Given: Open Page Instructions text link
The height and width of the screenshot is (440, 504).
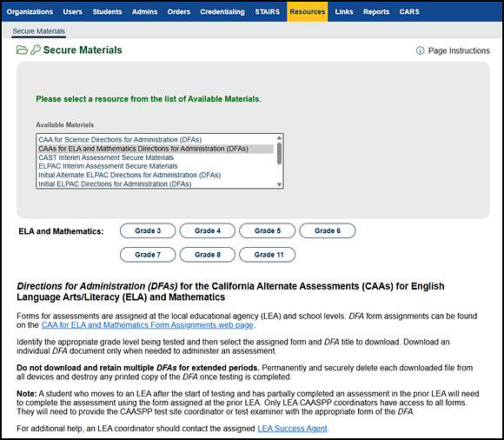Looking at the screenshot, I should [x=459, y=50].
